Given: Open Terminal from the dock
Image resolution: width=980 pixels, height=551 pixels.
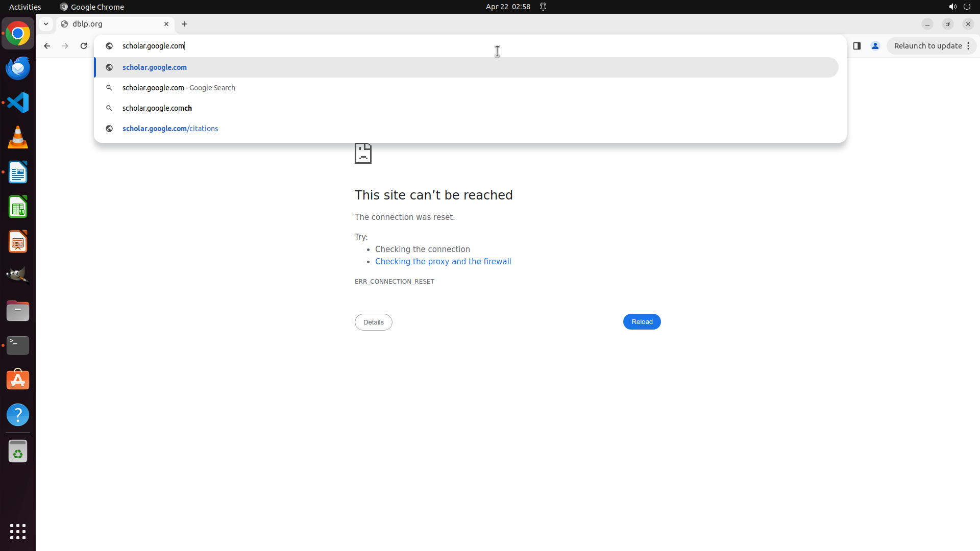Looking at the screenshot, I should (18, 345).
